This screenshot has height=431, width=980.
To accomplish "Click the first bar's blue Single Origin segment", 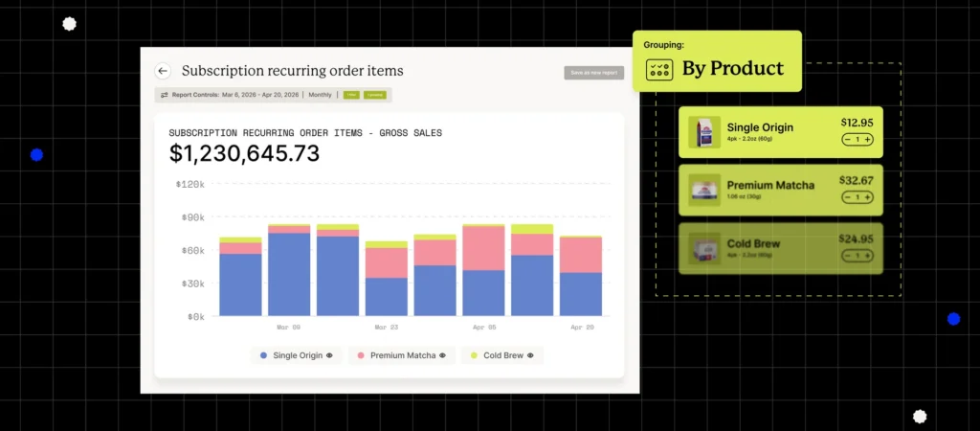I will click(240, 284).
